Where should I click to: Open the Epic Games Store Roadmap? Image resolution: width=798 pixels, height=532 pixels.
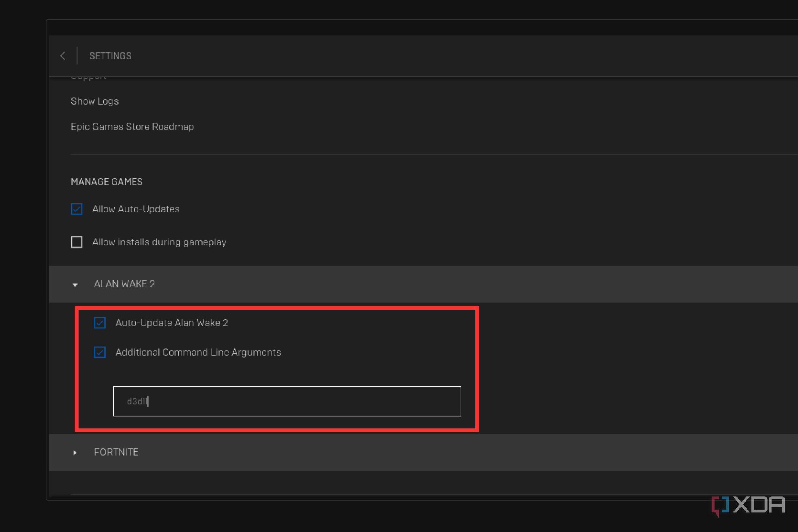tap(132, 127)
